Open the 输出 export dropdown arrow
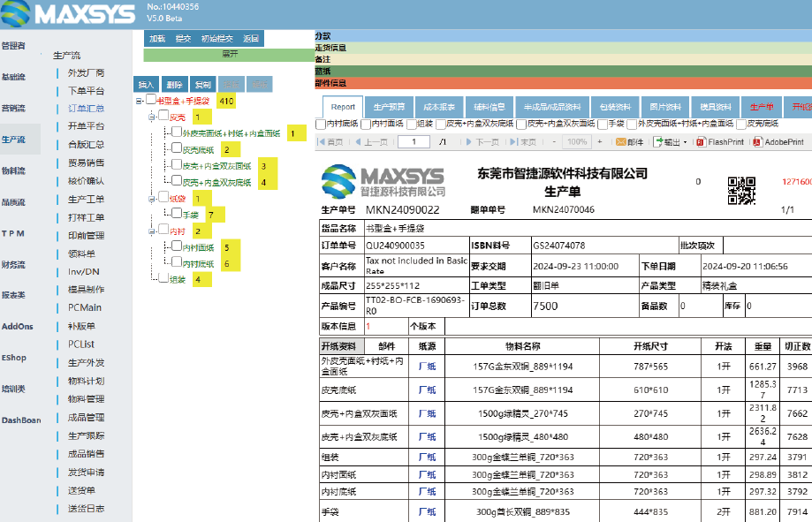This screenshot has height=522, width=812. click(x=685, y=142)
